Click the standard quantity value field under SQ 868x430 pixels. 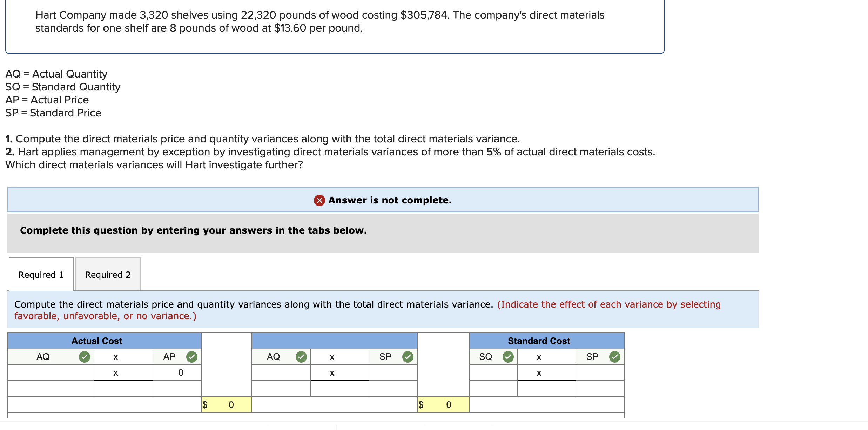(x=493, y=372)
